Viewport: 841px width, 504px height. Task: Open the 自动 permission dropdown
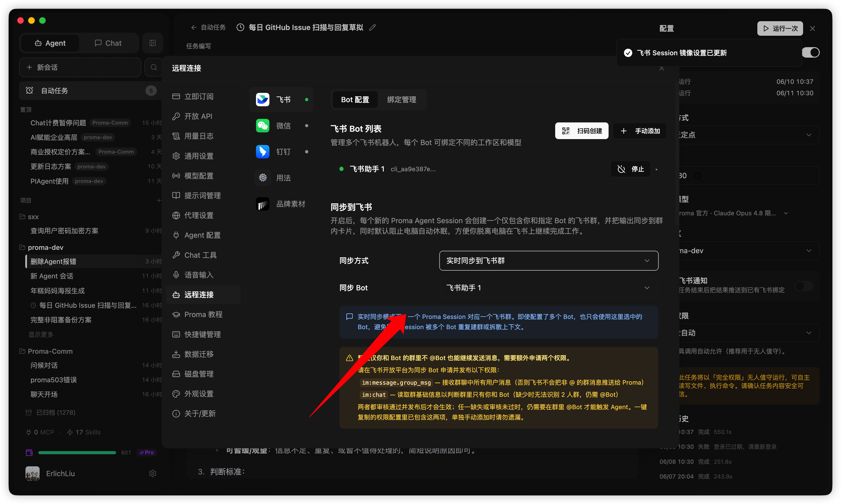(748, 333)
